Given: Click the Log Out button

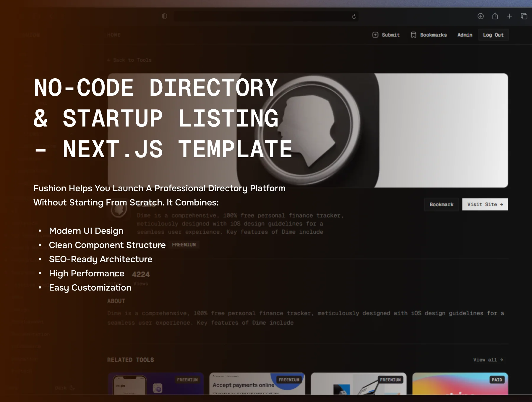Looking at the screenshot, I should (x=493, y=35).
